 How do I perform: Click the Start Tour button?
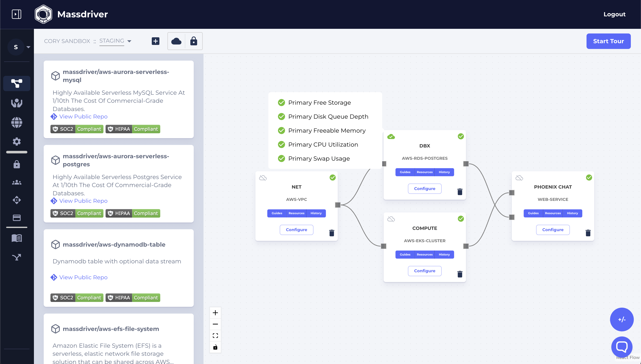pos(608,41)
